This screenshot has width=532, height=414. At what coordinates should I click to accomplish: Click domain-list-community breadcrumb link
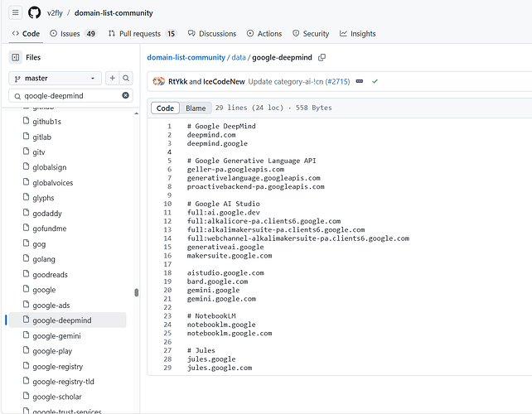186,57
